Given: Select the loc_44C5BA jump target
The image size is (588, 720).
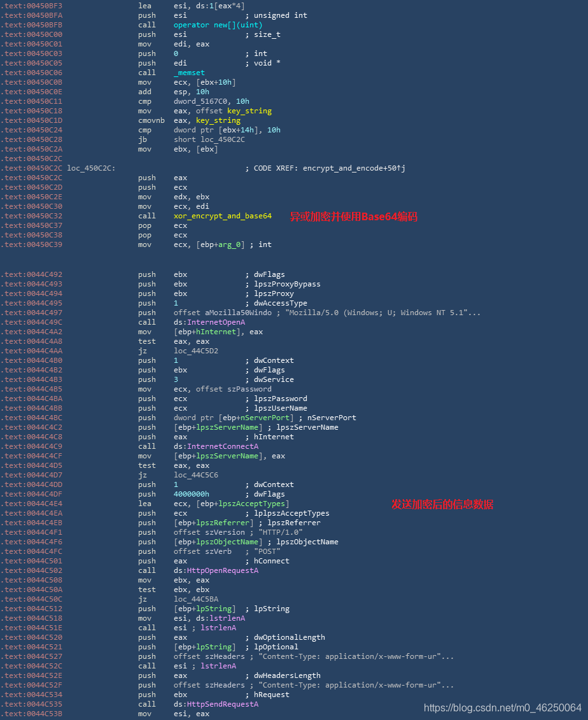Looking at the screenshot, I should click(x=196, y=599).
